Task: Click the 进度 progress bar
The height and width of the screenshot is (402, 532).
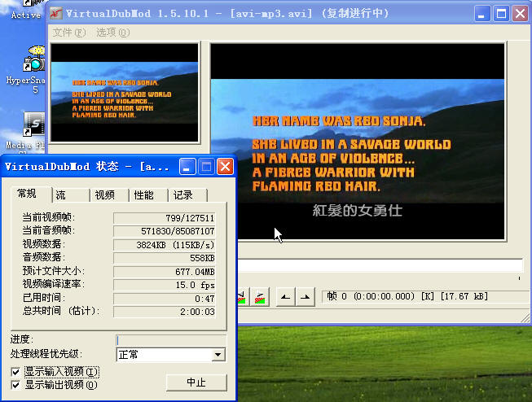Action: (171, 340)
